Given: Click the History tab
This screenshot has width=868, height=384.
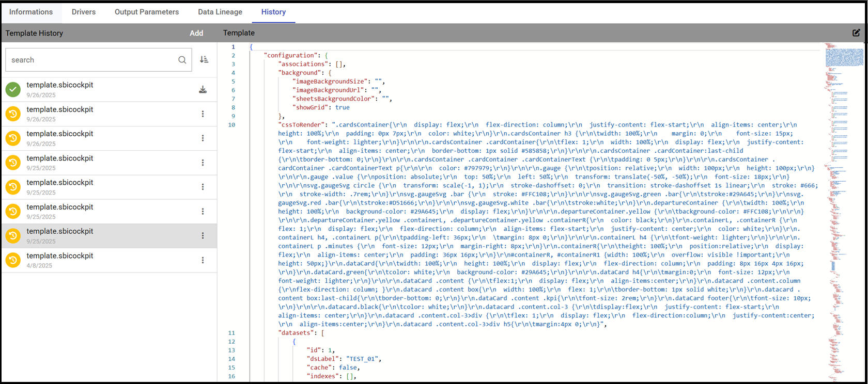Looking at the screenshot, I should click(273, 12).
